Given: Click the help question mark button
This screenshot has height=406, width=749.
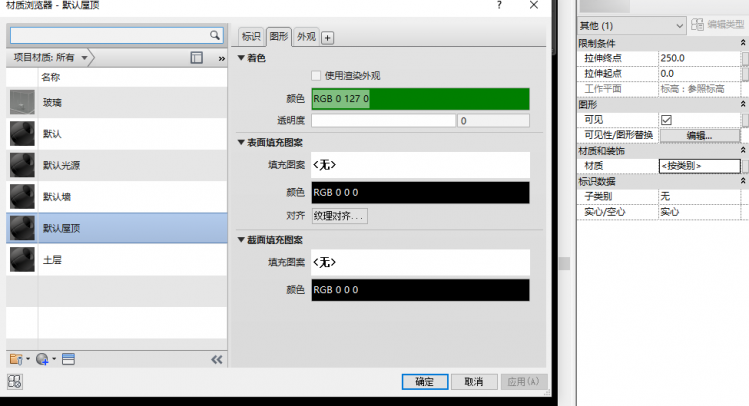Looking at the screenshot, I should pyautogui.click(x=498, y=6).
